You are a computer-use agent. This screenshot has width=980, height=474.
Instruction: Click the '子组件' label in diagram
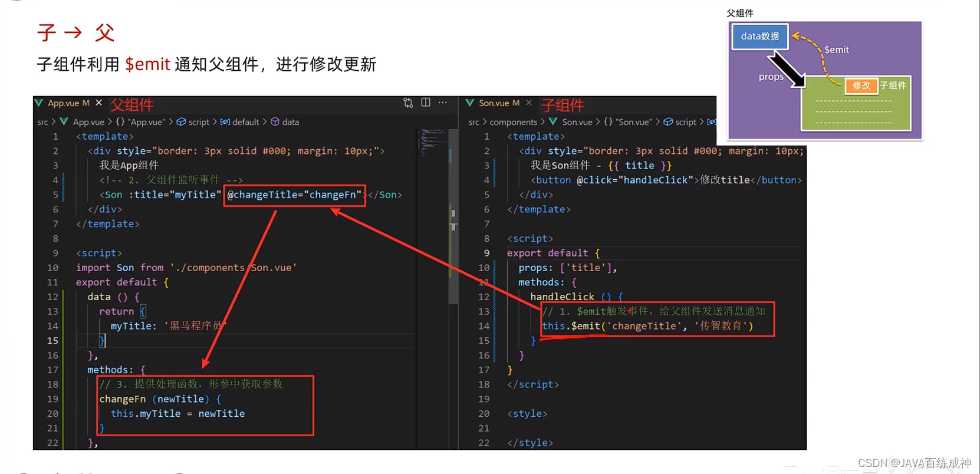(893, 85)
